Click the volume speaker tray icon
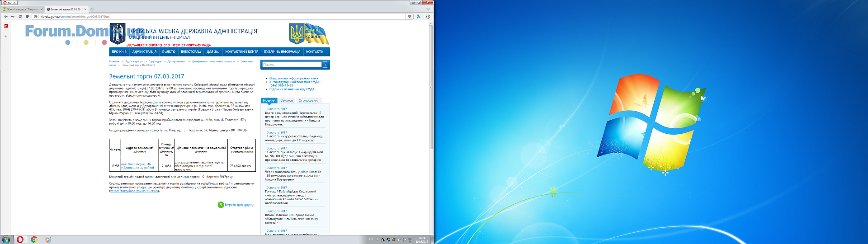 click(399, 239)
